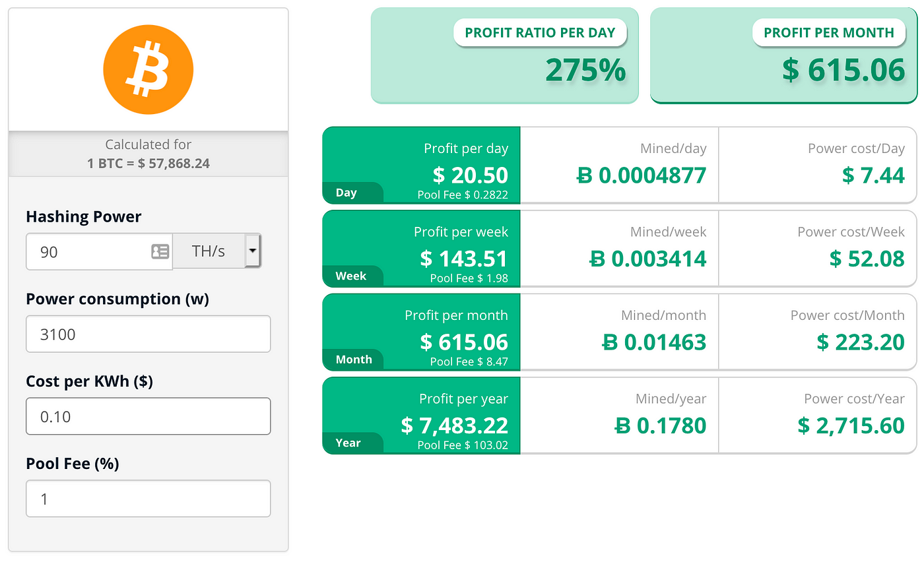Screen dimensions: 924x562
Task: Click the Pool Fee (%) label
Action: [x=73, y=464]
